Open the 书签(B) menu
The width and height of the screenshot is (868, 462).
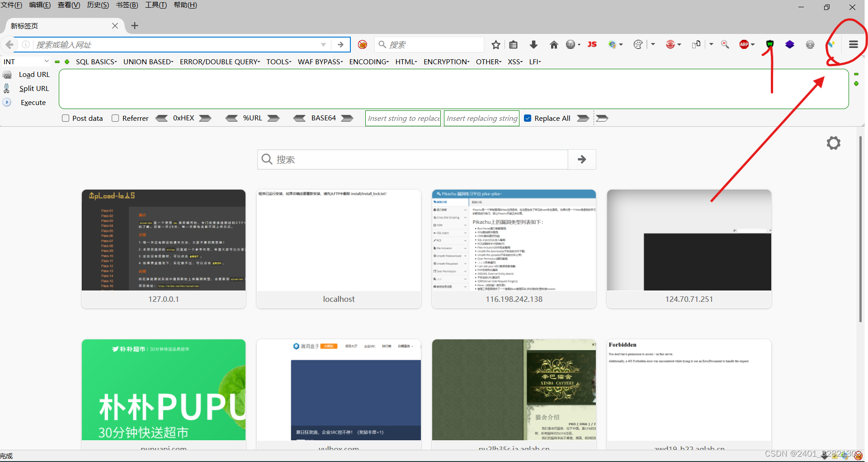pyautogui.click(x=127, y=5)
